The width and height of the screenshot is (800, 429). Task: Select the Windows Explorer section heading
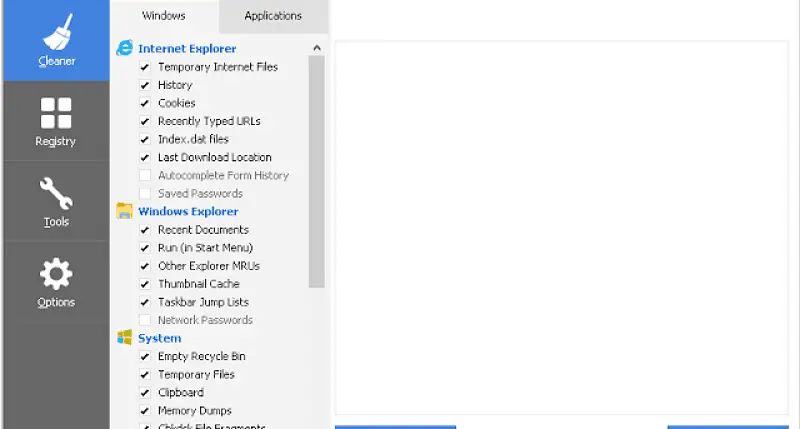click(188, 211)
